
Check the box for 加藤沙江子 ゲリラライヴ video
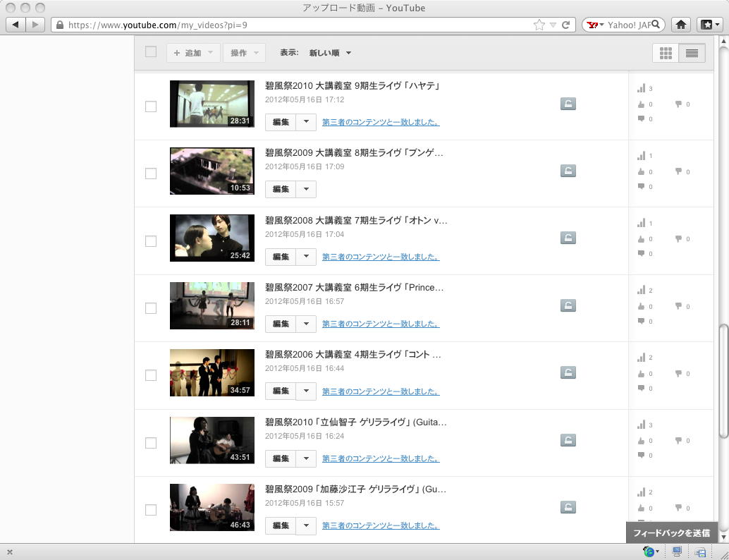point(151,510)
